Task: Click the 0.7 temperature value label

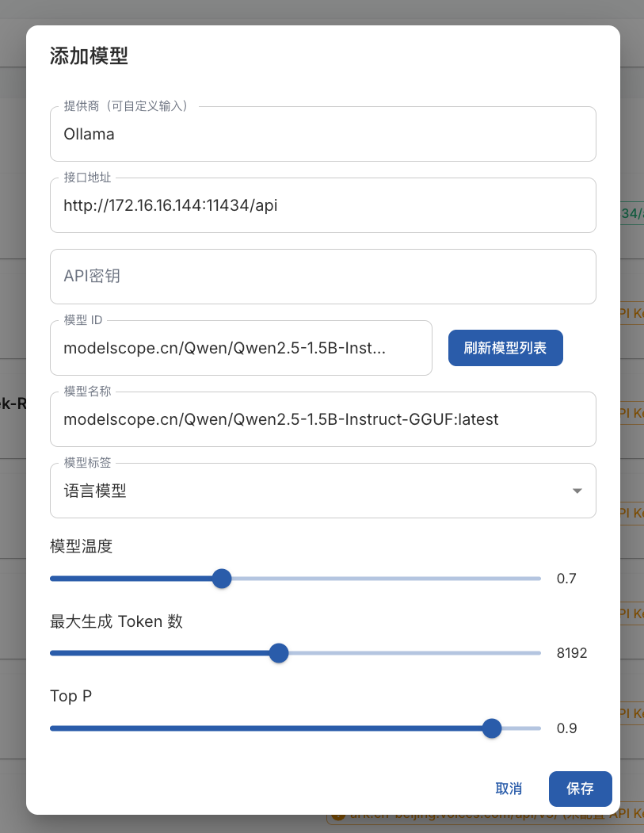Action: [x=566, y=579]
